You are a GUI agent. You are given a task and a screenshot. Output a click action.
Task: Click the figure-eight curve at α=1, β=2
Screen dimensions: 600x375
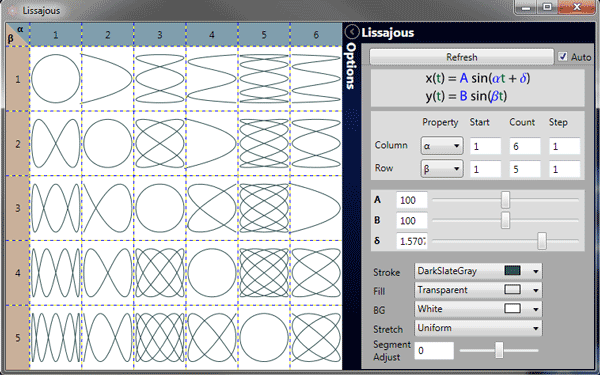click(55, 143)
